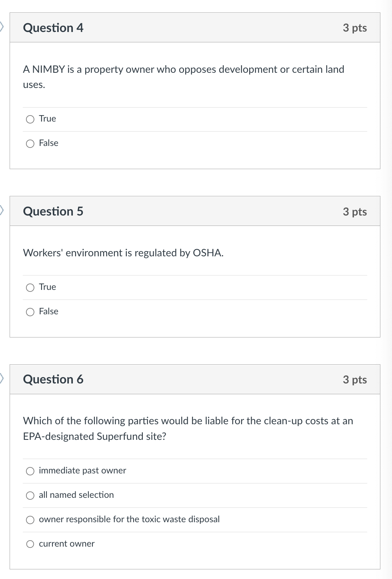
Task: Click the '3 pts' label on Question 5
Action: click(354, 212)
